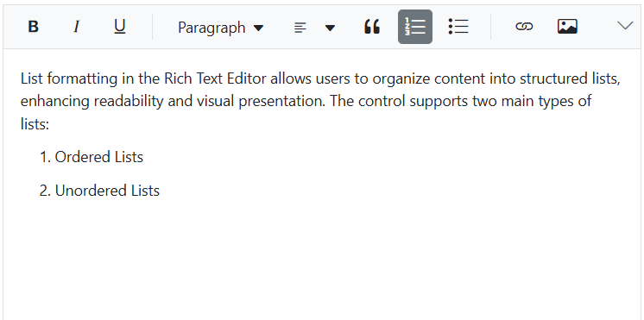This screenshot has width=644, height=320.
Task: Toggle Bold formatting
Action: [34, 27]
